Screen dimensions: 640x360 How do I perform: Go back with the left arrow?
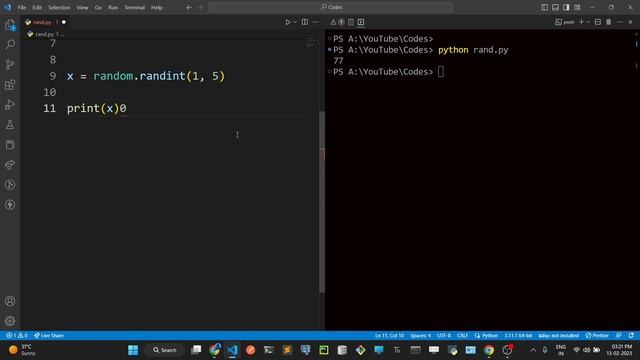point(189,7)
